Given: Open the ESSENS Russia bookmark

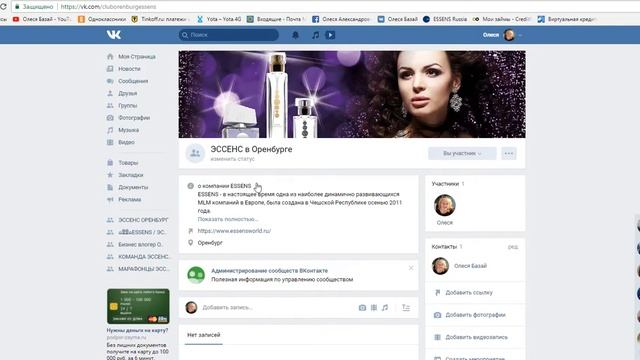Looking at the screenshot, I should point(445,19).
